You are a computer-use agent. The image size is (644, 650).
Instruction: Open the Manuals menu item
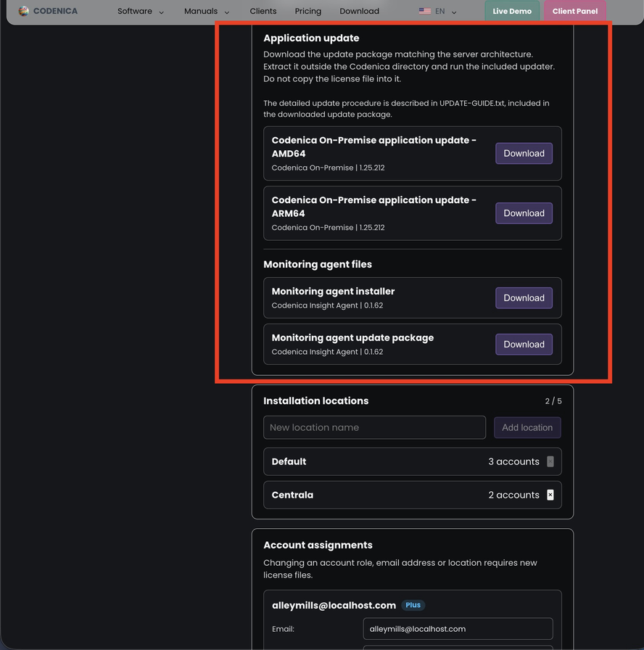pyautogui.click(x=201, y=11)
